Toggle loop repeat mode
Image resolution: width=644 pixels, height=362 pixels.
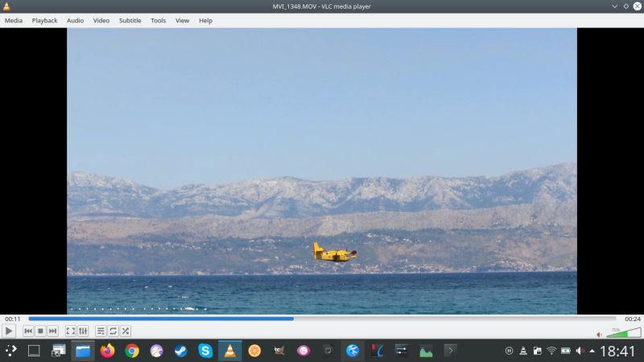pyautogui.click(x=114, y=331)
